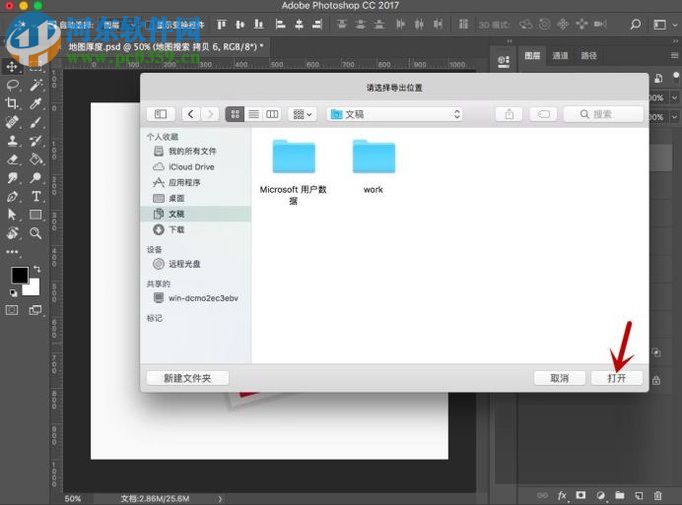
Task: Select the Dodge tool
Action: pos(36,177)
